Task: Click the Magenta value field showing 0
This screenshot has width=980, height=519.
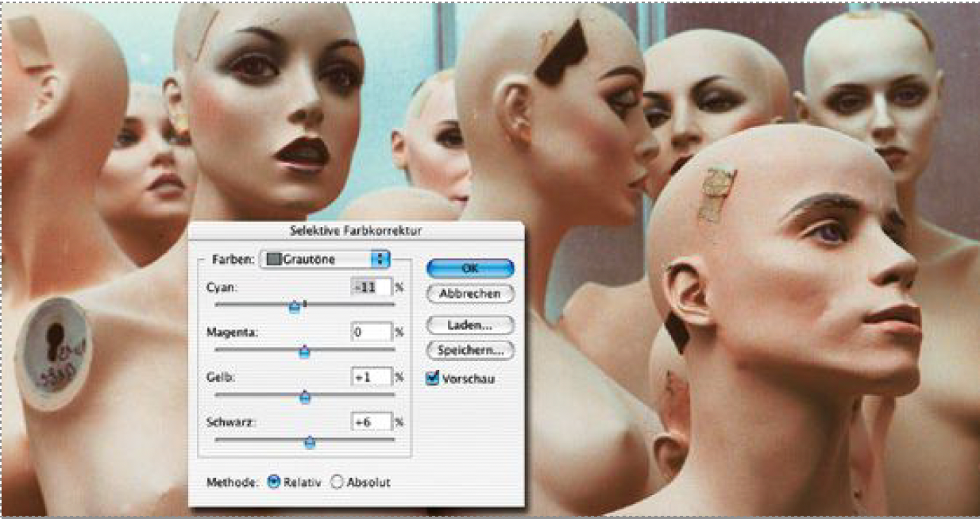Action: [371, 333]
